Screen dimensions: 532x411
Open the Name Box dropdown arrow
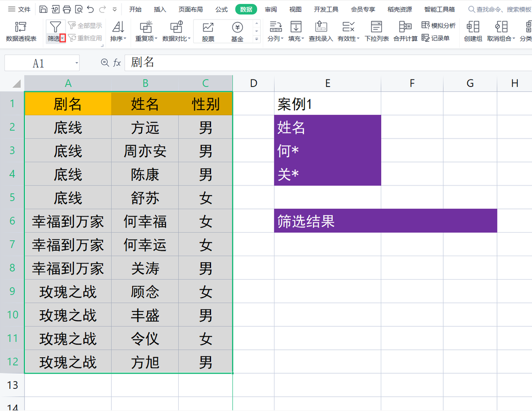(x=76, y=63)
